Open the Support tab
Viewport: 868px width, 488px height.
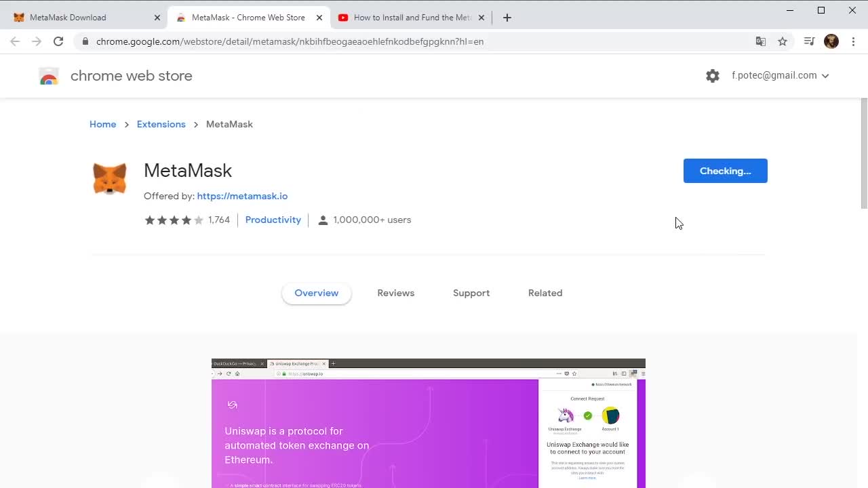[x=471, y=293]
